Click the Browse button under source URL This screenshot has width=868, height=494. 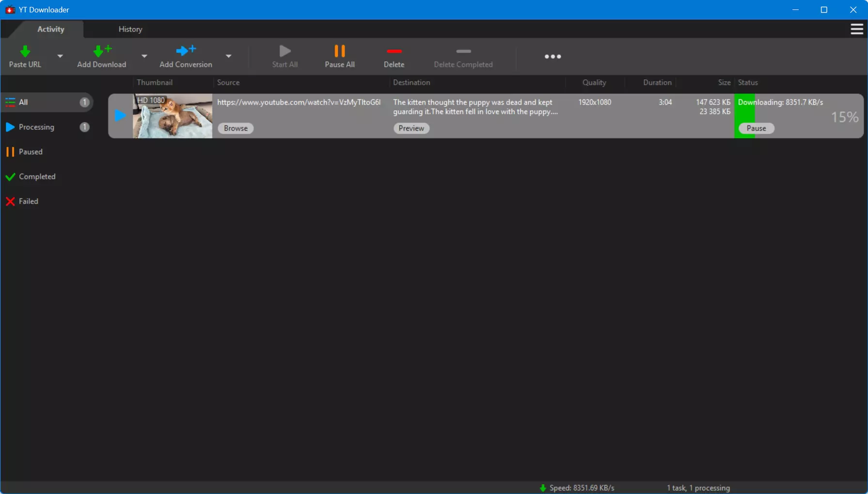click(236, 128)
